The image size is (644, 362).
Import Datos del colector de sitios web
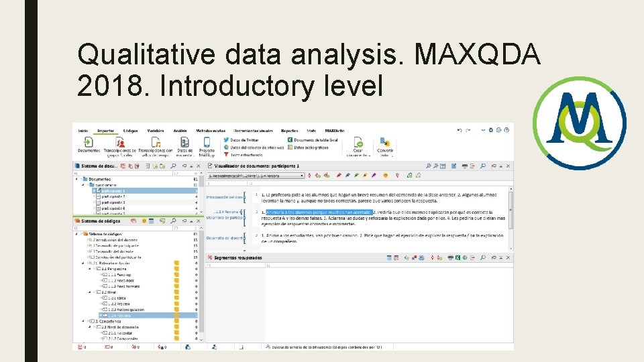[x=254, y=147]
